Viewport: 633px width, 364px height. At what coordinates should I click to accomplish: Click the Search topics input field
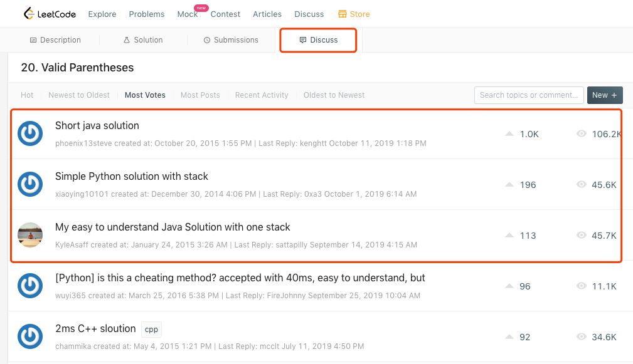tap(529, 95)
